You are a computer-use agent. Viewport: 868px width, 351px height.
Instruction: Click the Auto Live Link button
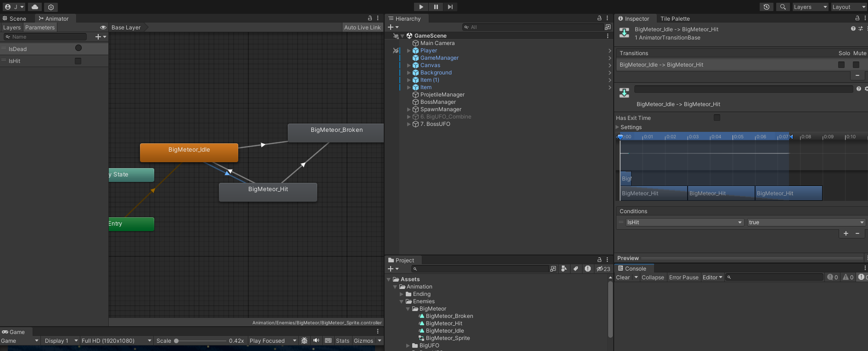coord(363,28)
